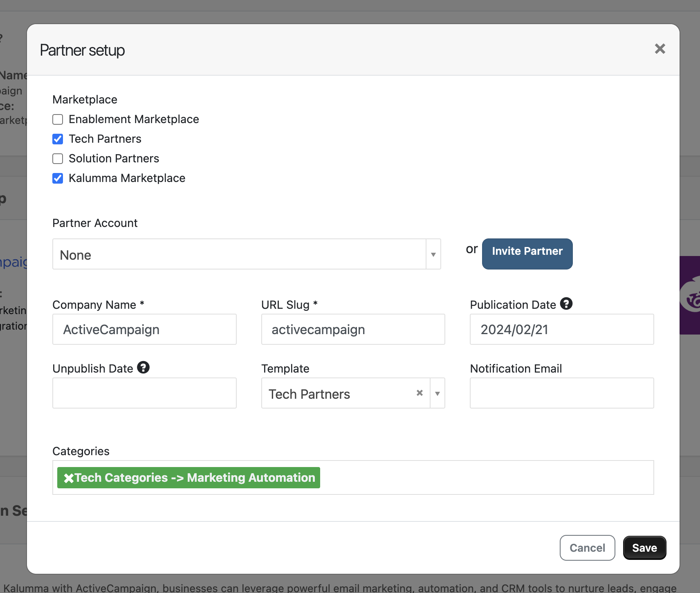Remove the Marketing Automation category tag
The height and width of the screenshot is (593, 700).
point(69,478)
